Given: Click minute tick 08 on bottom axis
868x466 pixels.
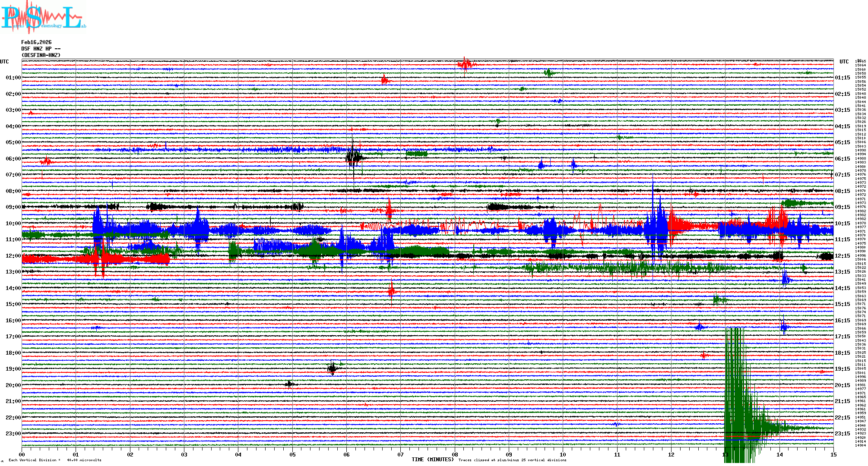Looking at the screenshot, I should 455,455.
